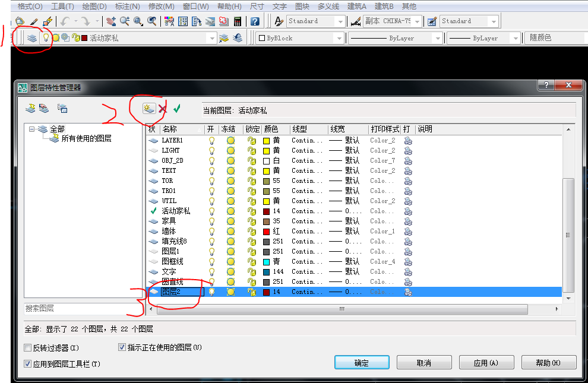588x383 pixels.
Task: Open Layer States Manager icon
Action: 62,109
